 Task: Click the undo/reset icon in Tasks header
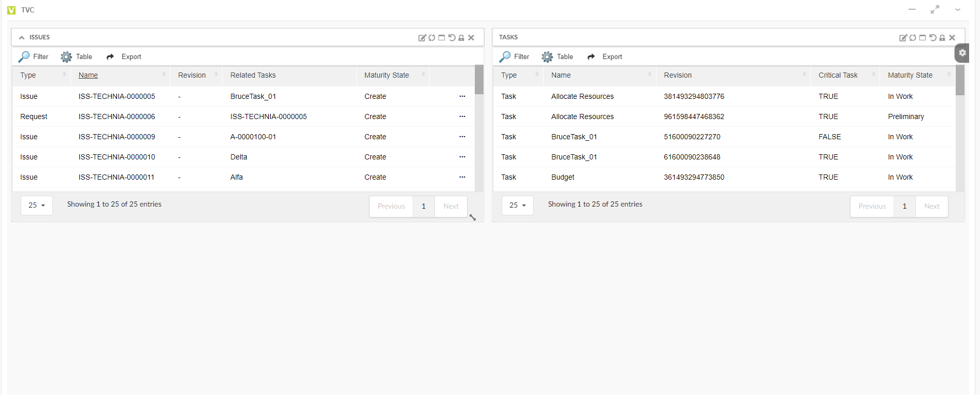[932, 38]
